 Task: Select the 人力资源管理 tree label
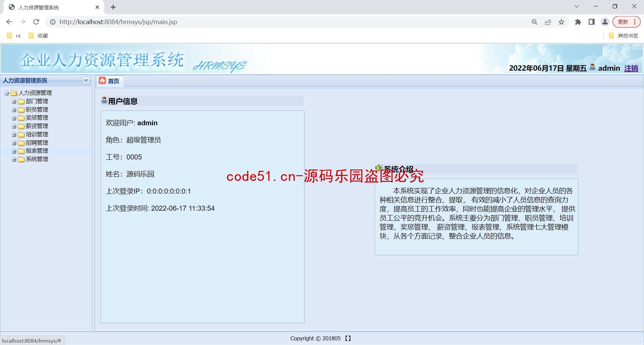pos(35,93)
